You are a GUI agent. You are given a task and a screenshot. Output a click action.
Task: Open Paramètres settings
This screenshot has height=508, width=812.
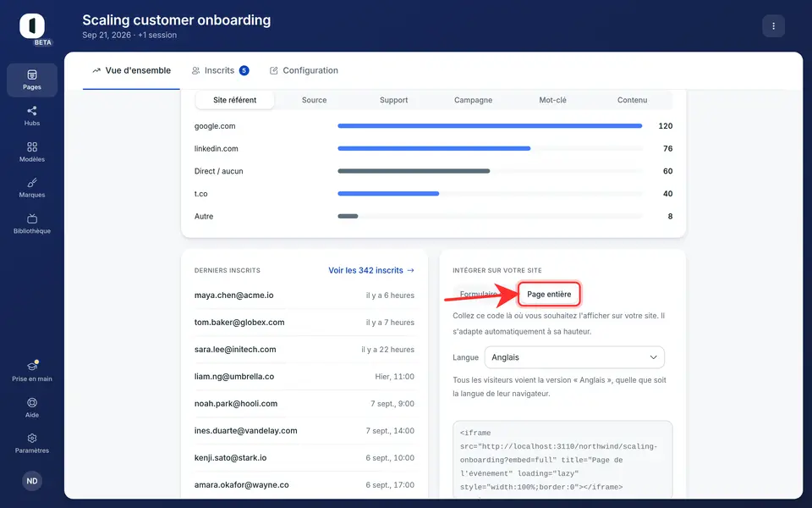click(x=32, y=444)
